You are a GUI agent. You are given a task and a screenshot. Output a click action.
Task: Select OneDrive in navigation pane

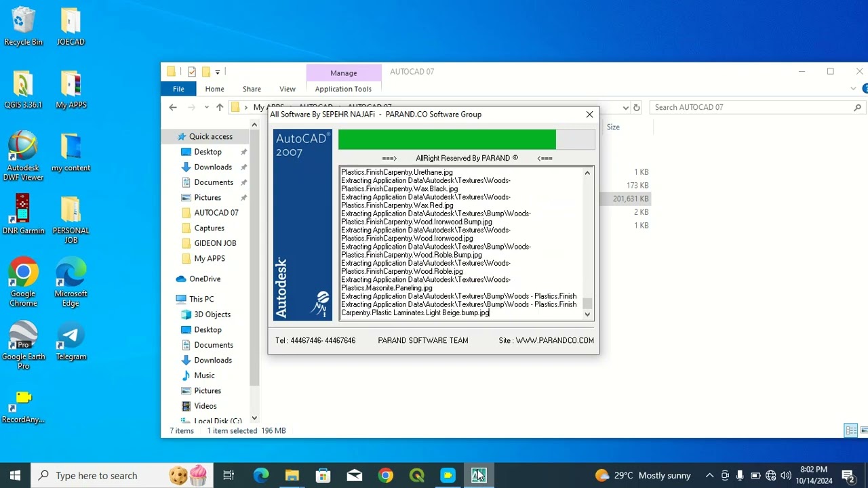[x=204, y=279]
